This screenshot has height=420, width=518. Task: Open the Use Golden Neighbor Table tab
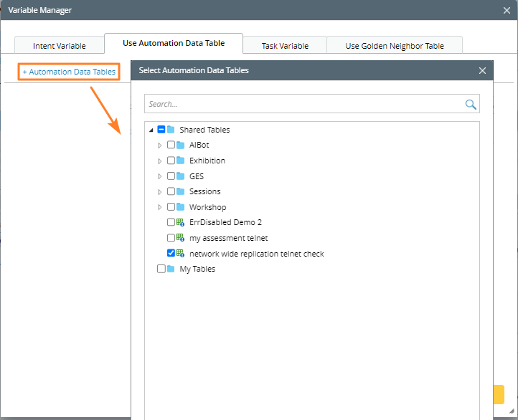[394, 46]
